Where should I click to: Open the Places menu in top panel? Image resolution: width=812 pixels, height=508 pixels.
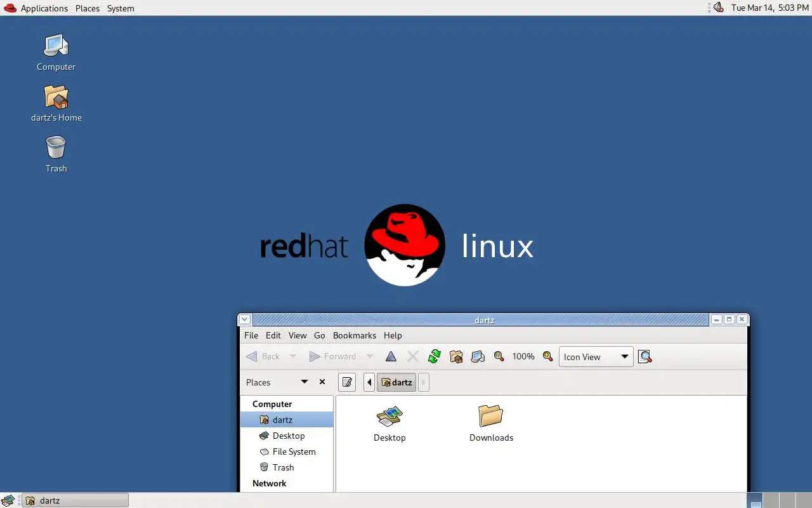(88, 8)
